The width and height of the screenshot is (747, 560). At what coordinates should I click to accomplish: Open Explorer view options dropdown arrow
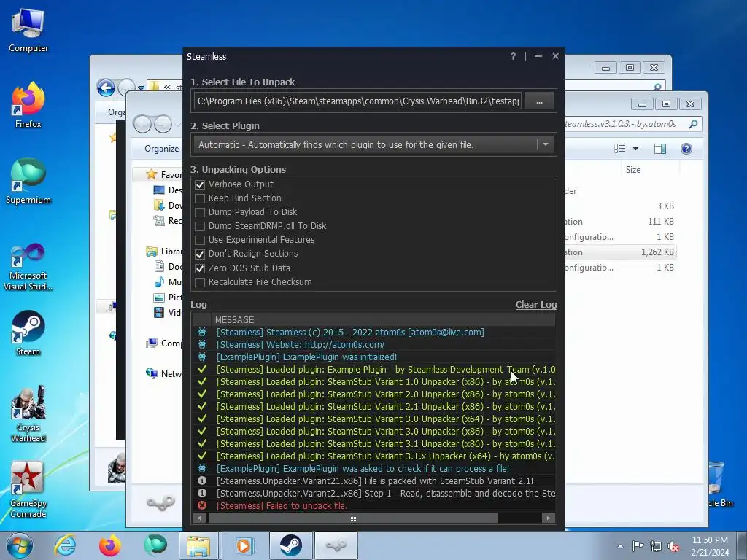(x=635, y=149)
